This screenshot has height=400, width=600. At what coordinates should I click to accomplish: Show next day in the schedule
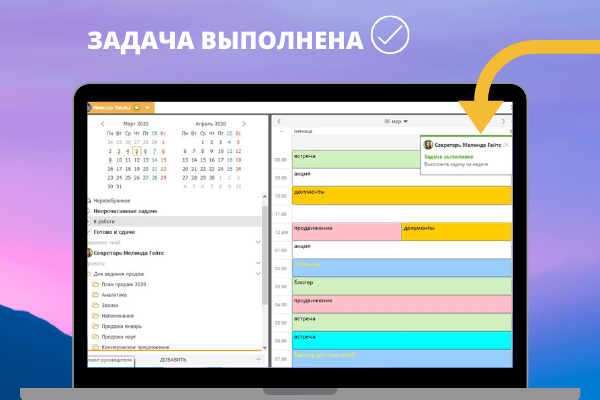[503, 122]
